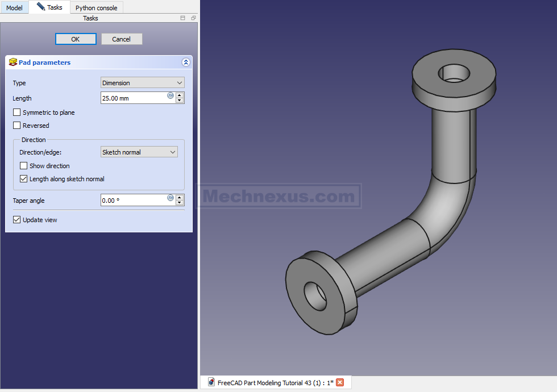557x392 pixels.
Task: Click the 'Pad parameters' title text
Action: coord(45,62)
